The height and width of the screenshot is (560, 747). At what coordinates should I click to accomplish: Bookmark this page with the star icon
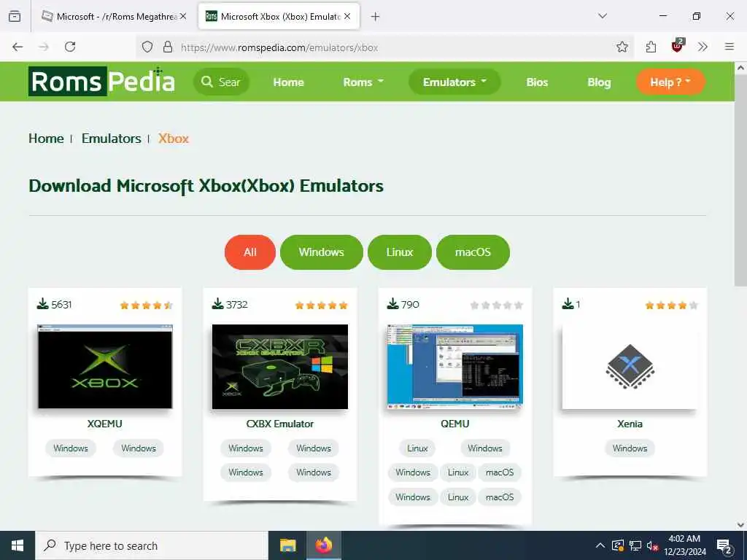(622, 47)
